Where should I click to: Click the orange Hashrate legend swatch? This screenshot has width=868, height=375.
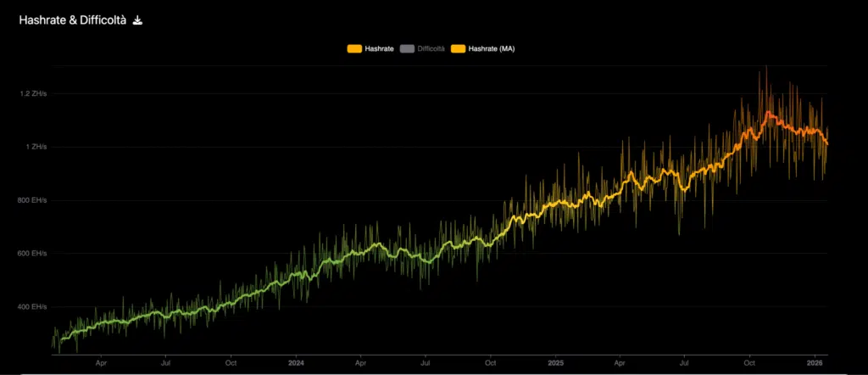354,49
